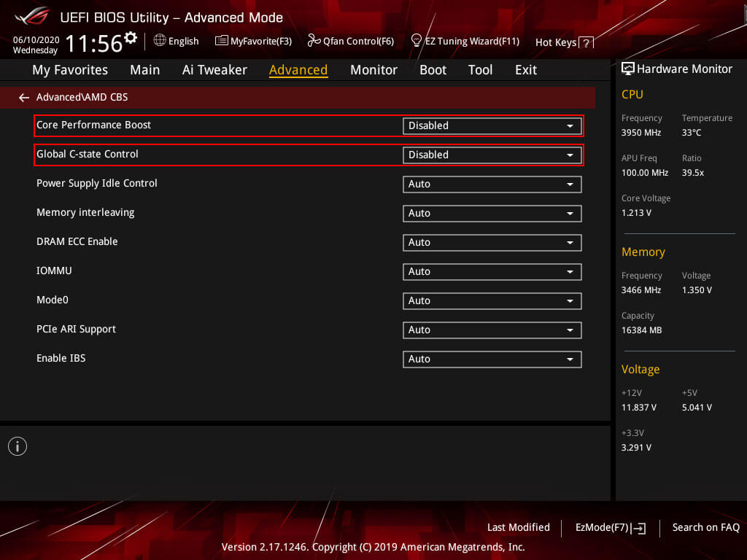Image resolution: width=747 pixels, height=560 pixels.
Task: Click the +3.3V value 3.291 V
Action: tap(636, 448)
